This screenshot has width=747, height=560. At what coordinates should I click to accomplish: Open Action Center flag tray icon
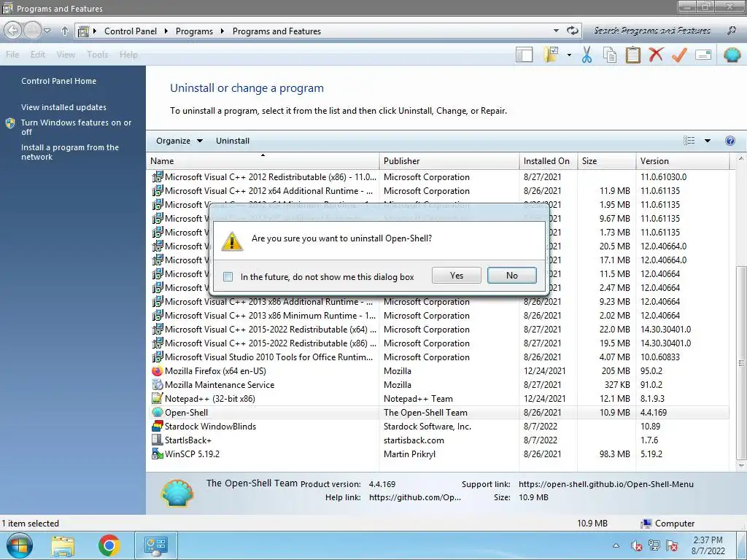click(x=672, y=545)
